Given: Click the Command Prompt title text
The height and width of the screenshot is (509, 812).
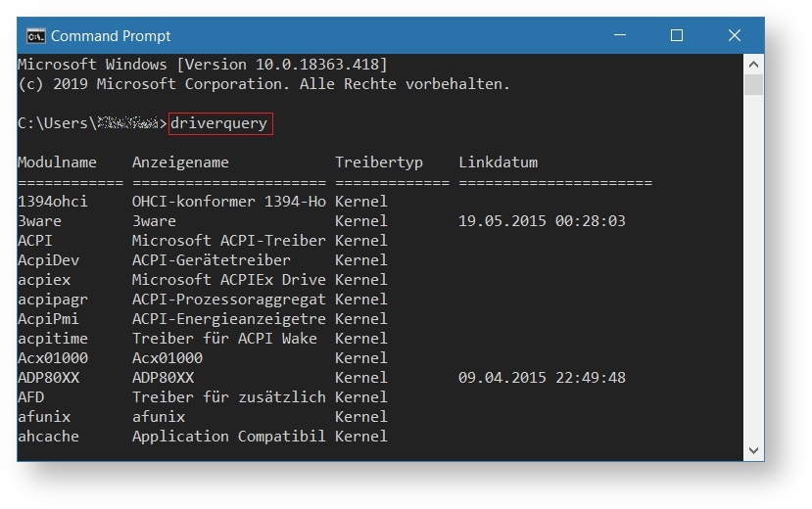Looking at the screenshot, I should tap(111, 36).
